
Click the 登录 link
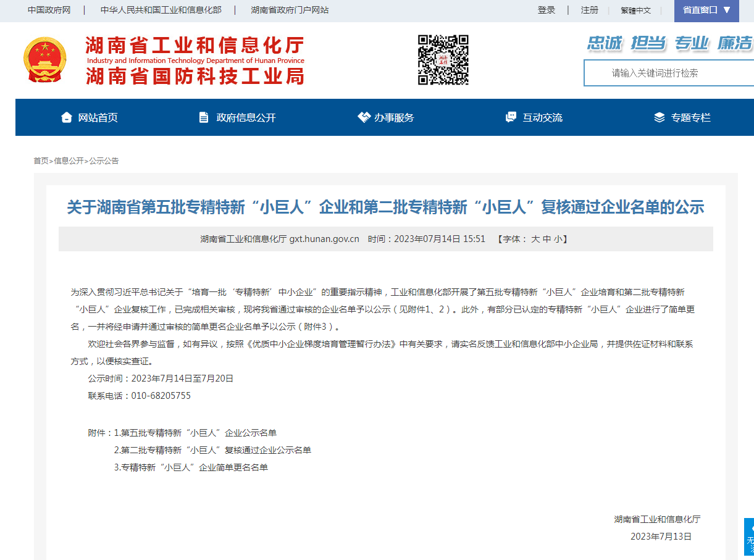[547, 10]
